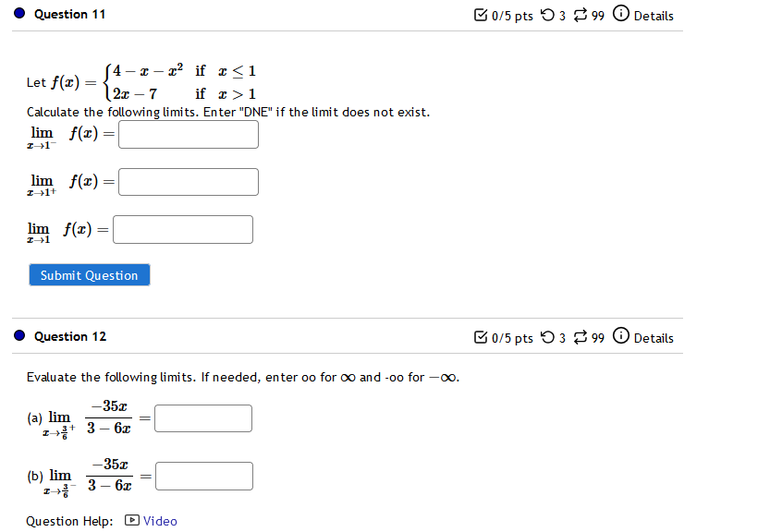Open the undo attempts icon for Question 12
The image size is (782, 532).
tap(549, 337)
